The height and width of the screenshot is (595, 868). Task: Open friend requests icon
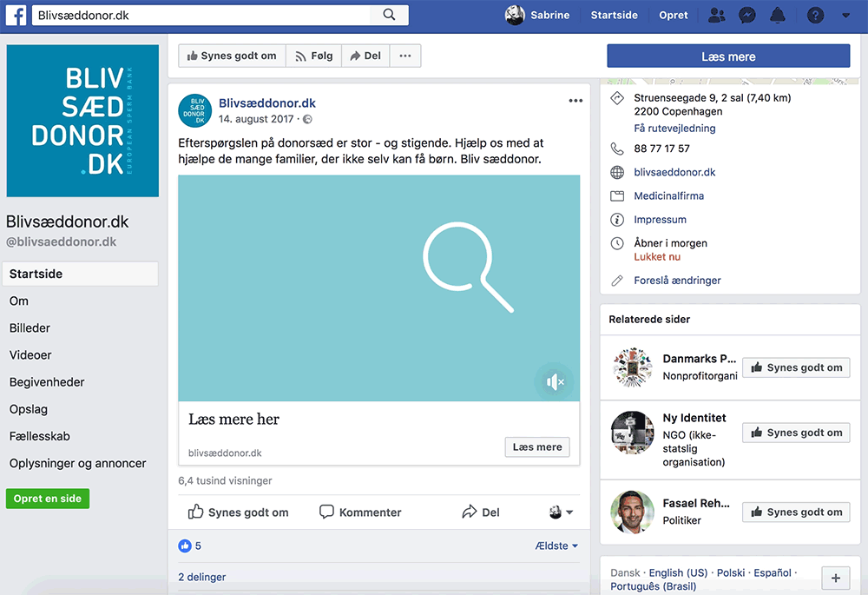716,15
